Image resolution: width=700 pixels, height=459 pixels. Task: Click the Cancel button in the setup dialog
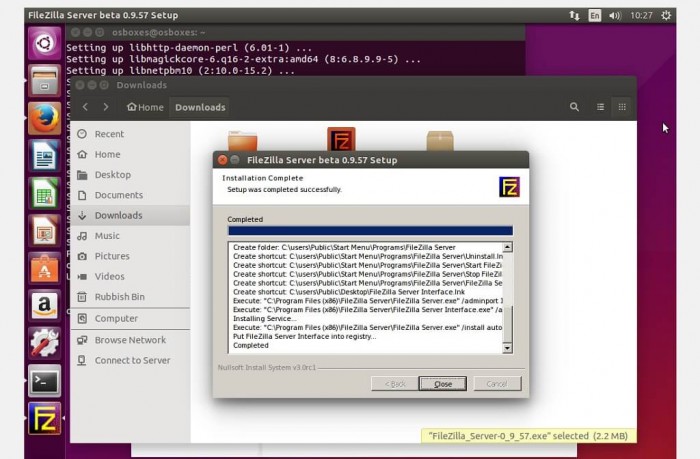497,384
